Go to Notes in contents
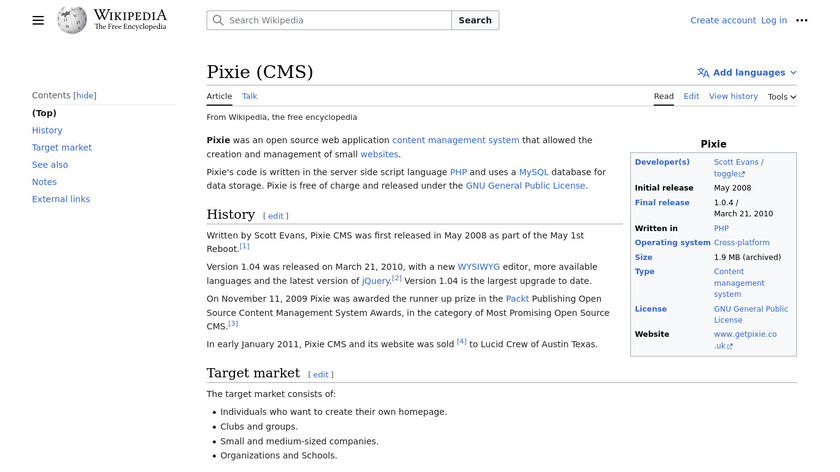The height and width of the screenshot is (472, 840). coord(44,182)
